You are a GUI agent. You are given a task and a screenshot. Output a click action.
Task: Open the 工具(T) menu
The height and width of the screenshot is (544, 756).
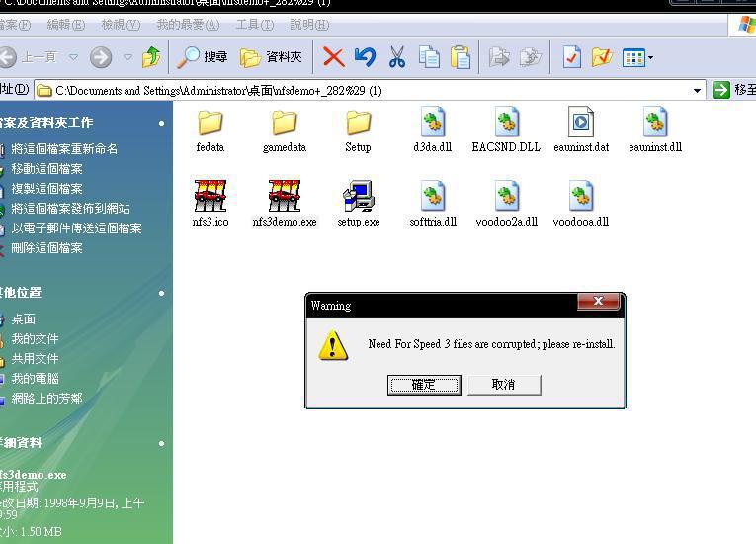pos(255,25)
